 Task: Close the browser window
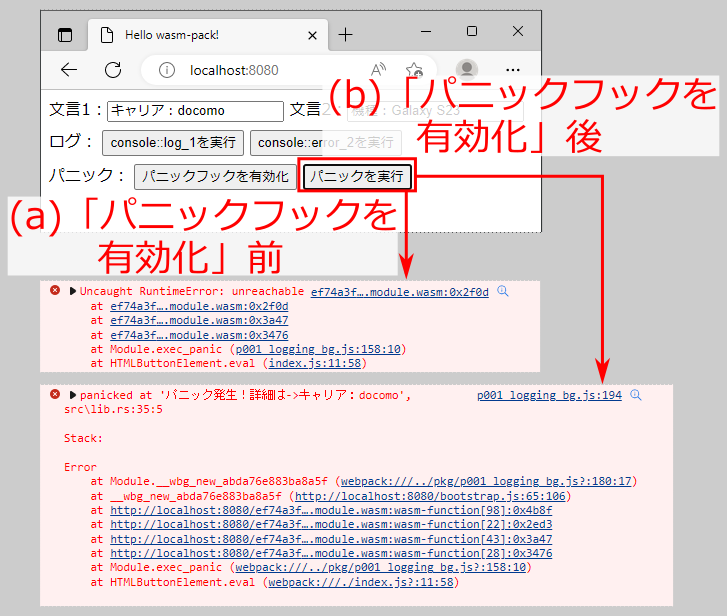[518, 31]
